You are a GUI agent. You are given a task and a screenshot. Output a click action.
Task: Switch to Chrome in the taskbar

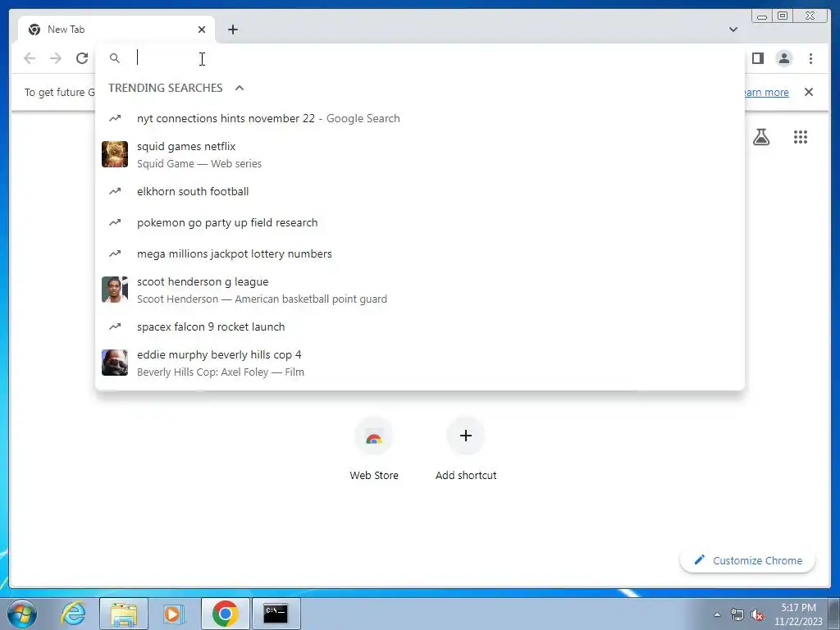coord(225,614)
